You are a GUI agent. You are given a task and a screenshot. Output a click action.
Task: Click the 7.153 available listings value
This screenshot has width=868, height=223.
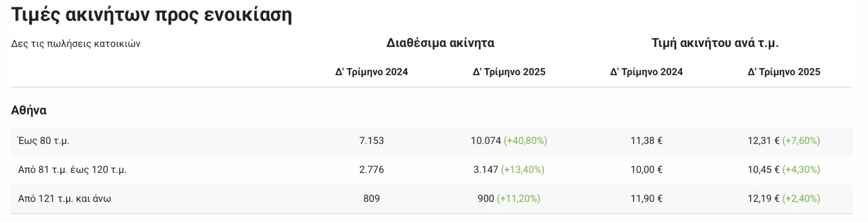tap(371, 141)
